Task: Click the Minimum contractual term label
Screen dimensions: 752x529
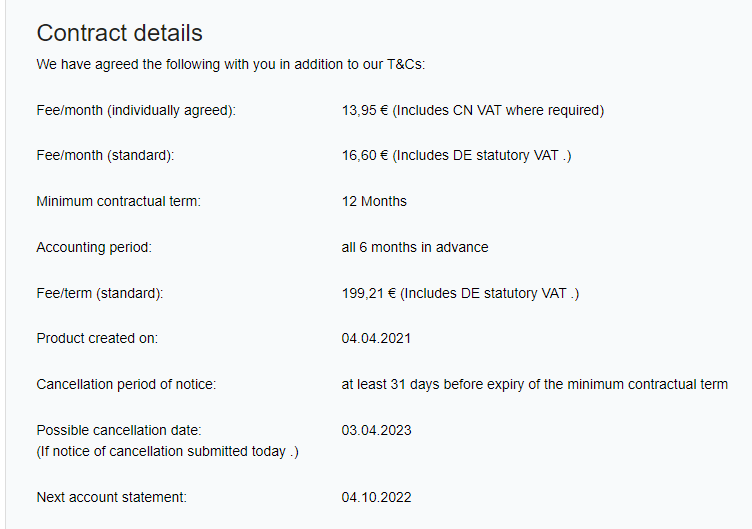Action: point(118,201)
